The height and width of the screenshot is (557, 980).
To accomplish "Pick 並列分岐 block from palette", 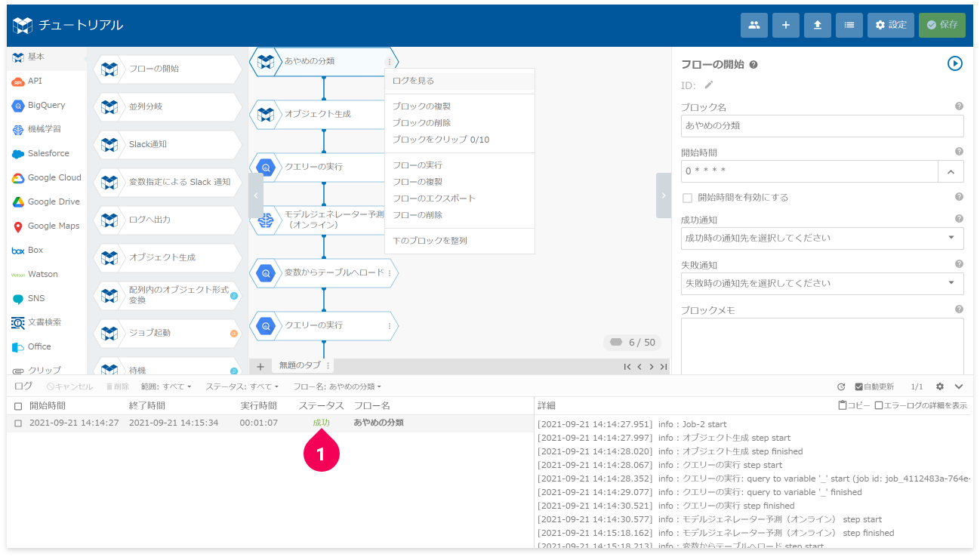I will coord(168,106).
